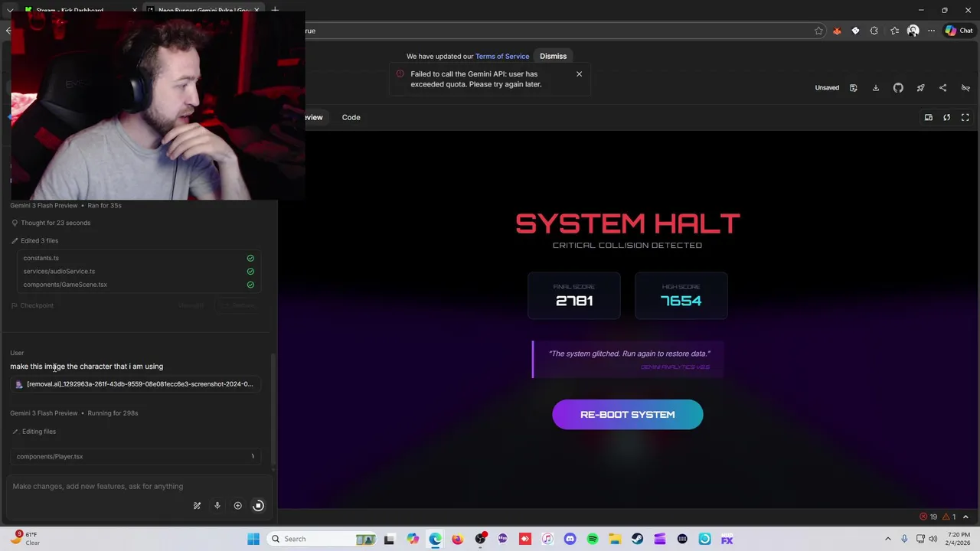This screenshot has height=551, width=980.
Task: Open Discord from the taskbar
Action: point(570,539)
